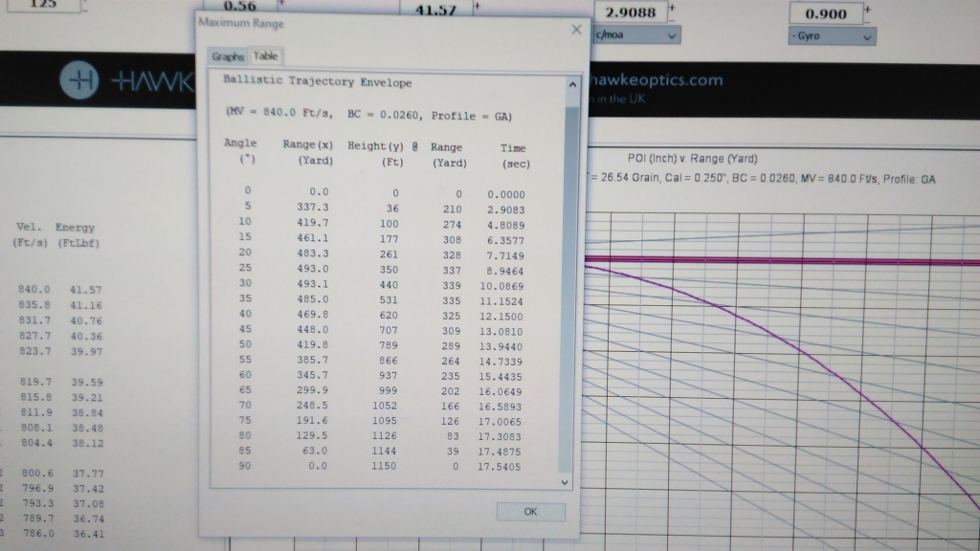The height and width of the screenshot is (551, 980).
Task: Click the 1144 height value
Action: tap(384, 451)
